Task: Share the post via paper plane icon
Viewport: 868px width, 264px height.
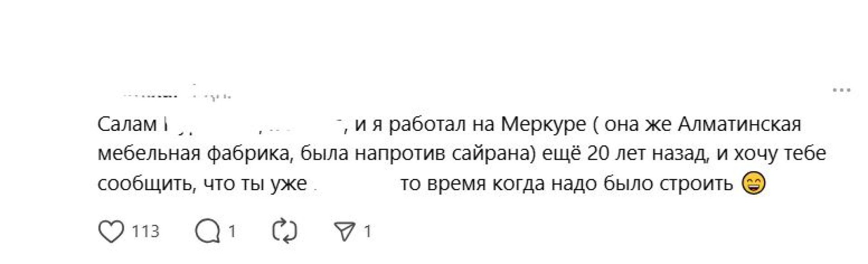Action: [x=346, y=231]
